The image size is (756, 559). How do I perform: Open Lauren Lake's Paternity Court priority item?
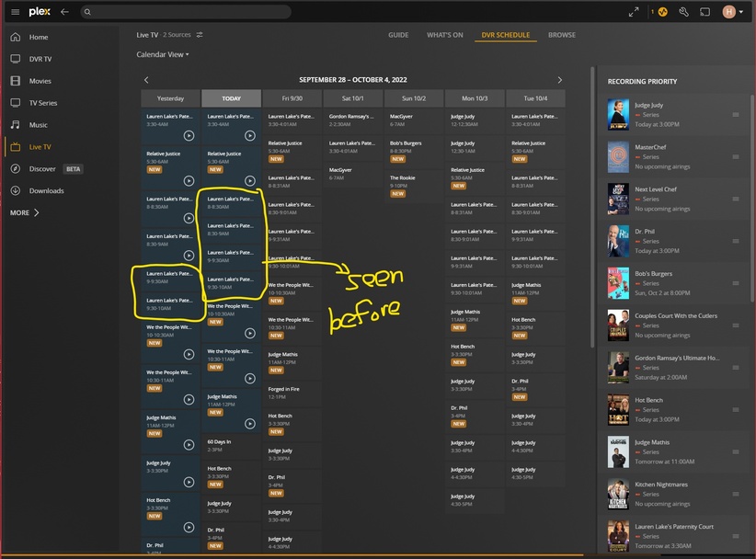pyautogui.click(x=675, y=536)
